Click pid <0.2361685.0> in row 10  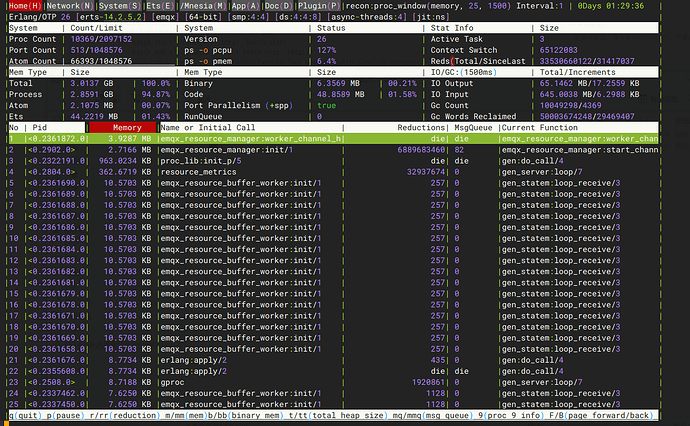[x=56, y=239]
